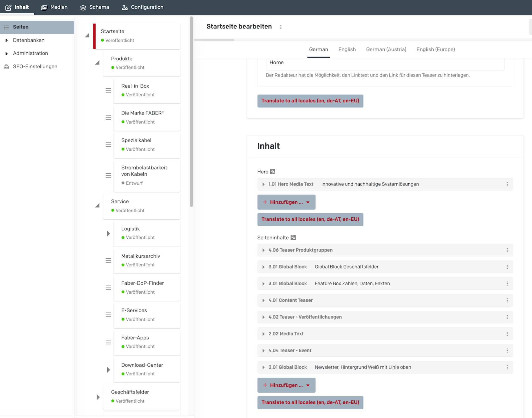This screenshot has width=532, height=418.
Task: Expand the Geschäftsfelder tree node
Action: [x=98, y=397]
